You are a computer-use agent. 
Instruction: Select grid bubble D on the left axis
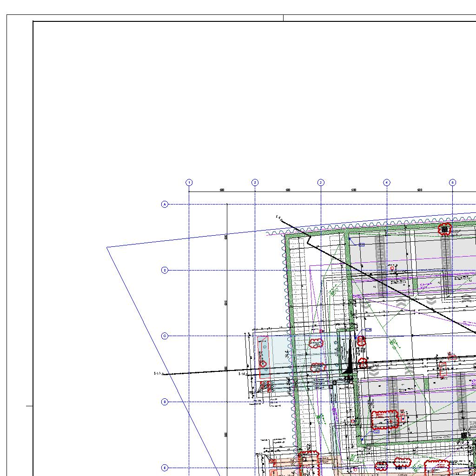pyautogui.click(x=165, y=402)
